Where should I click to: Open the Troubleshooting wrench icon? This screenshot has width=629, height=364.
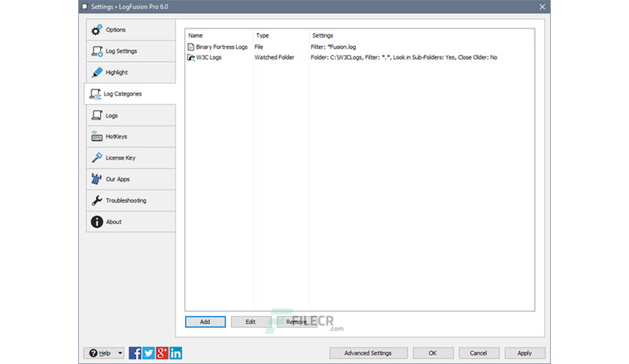point(96,200)
